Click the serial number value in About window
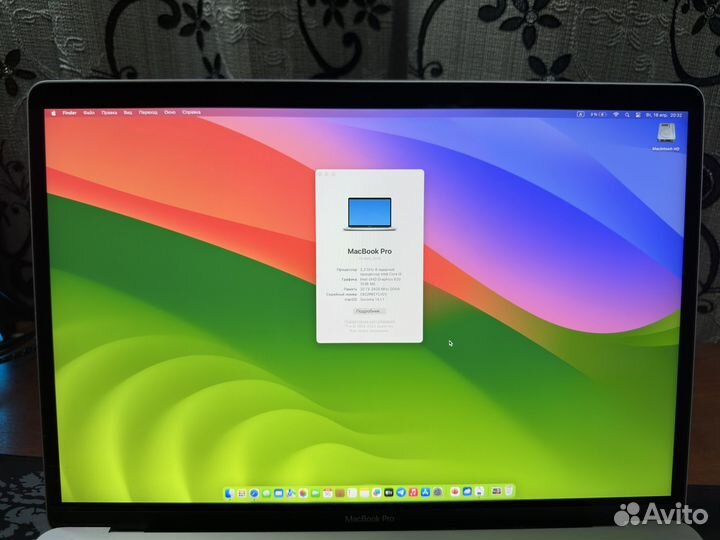The height and width of the screenshot is (540, 720). [373, 294]
